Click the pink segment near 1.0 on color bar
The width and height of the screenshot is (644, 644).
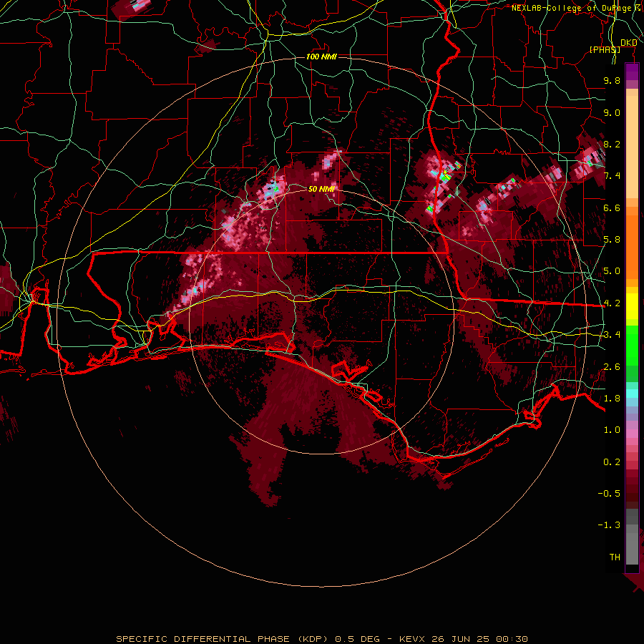click(632, 433)
